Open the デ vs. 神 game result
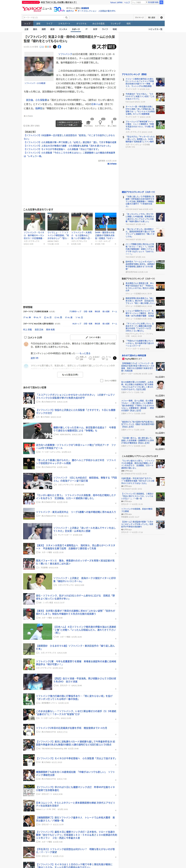186x868 pixels. coord(27,317)
